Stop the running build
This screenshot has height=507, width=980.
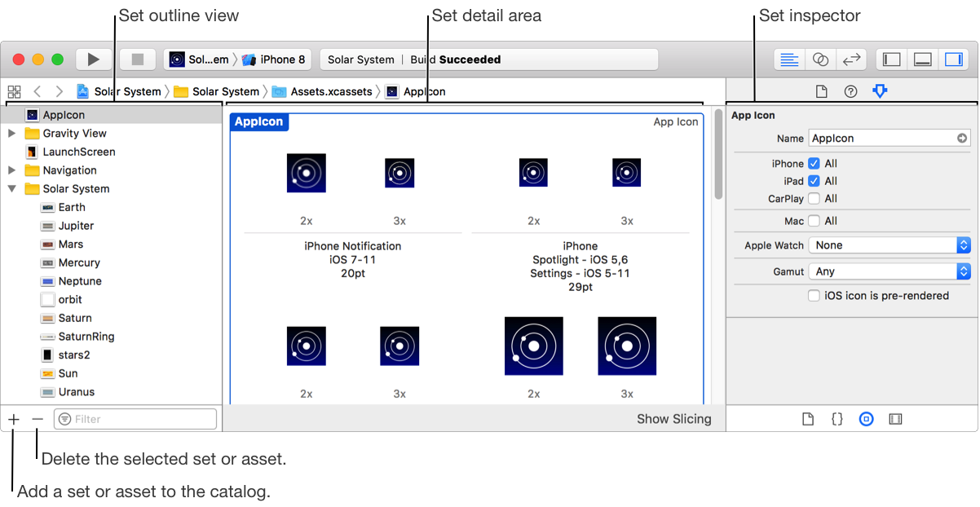pyautogui.click(x=138, y=60)
